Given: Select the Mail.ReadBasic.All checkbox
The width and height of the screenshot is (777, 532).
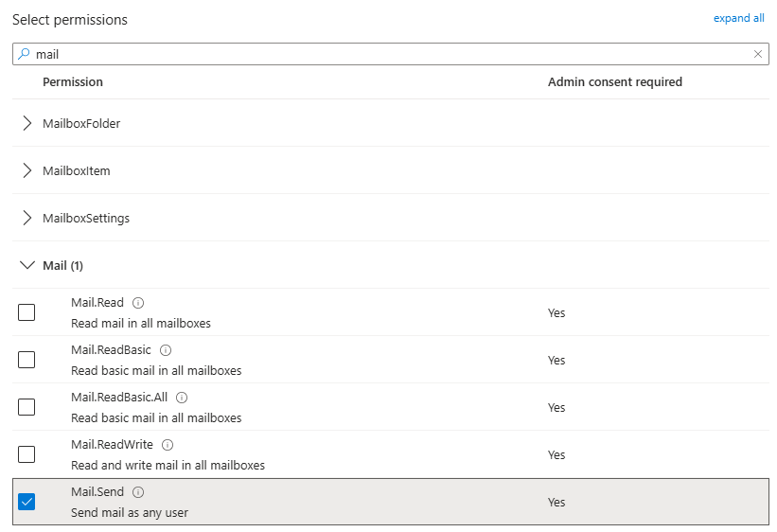Looking at the screenshot, I should click(26, 407).
